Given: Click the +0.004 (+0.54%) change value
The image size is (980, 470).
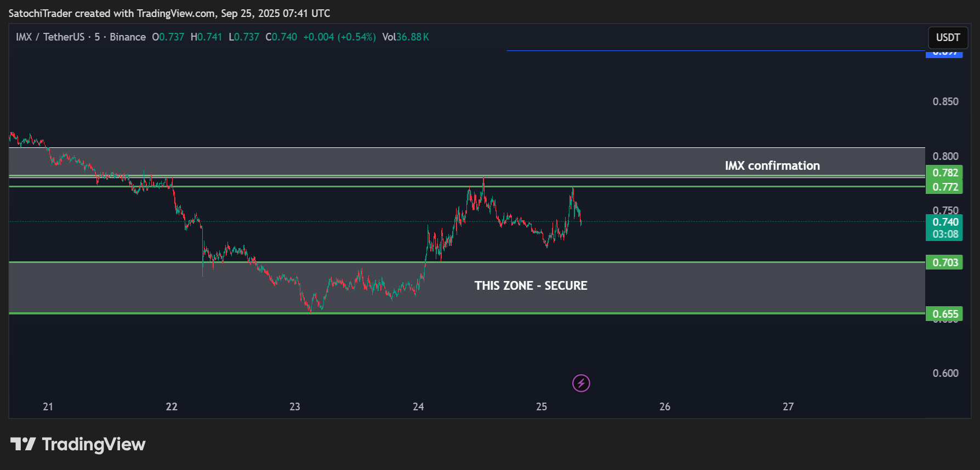Looking at the screenshot, I should (339, 37).
